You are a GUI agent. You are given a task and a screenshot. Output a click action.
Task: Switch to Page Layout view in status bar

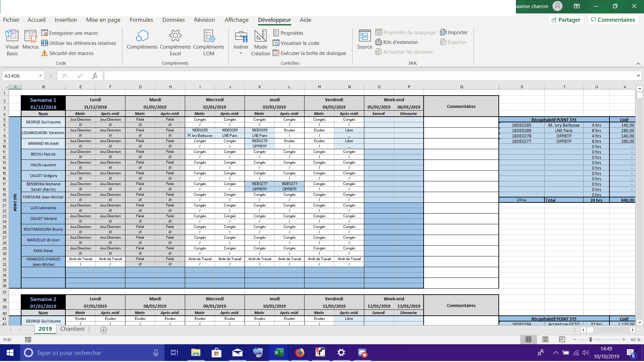click(545, 340)
